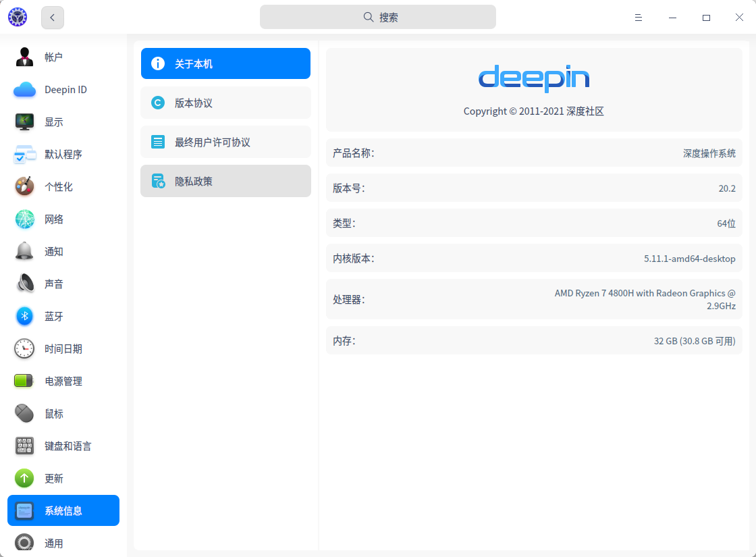Viewport: 756px width, 557px height.
Task: Open 通知 notification bell icon
Action: 25,252
